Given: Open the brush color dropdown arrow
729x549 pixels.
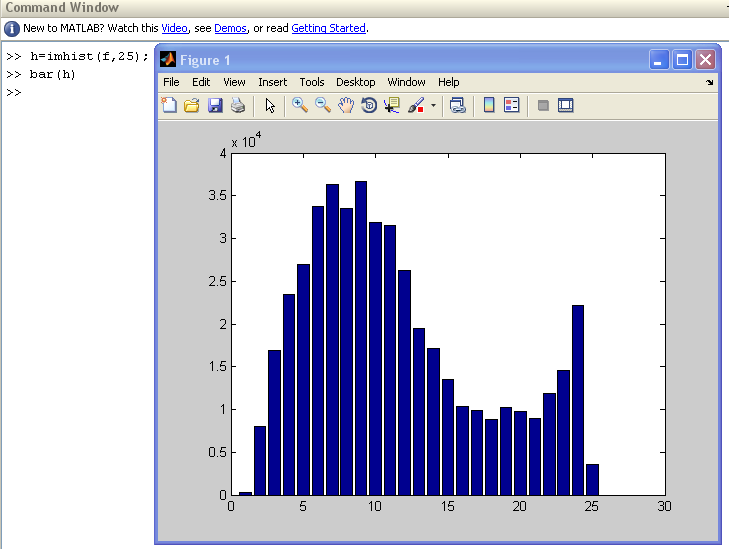Looking at the screenshot, I should coord(433,106).
